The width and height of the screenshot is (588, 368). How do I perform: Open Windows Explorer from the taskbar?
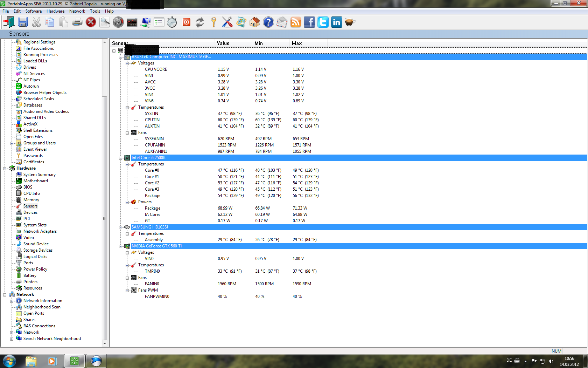[31, 361]
